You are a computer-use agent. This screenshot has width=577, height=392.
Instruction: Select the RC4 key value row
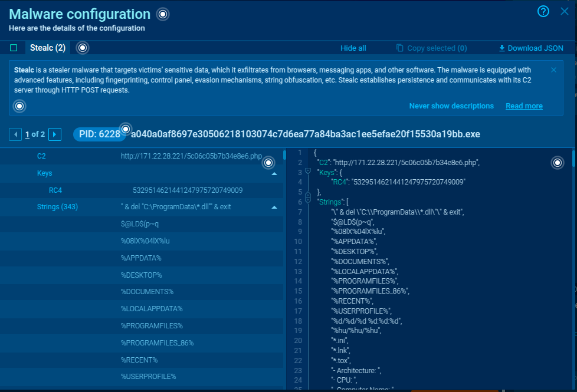click(188, 190)
